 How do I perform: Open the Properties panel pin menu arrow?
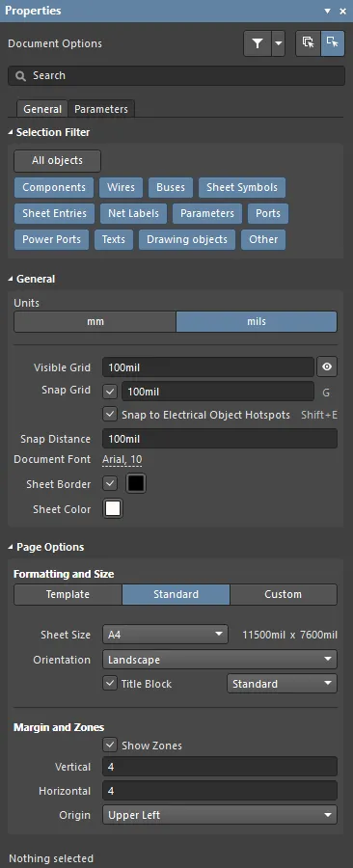(327, 11)
